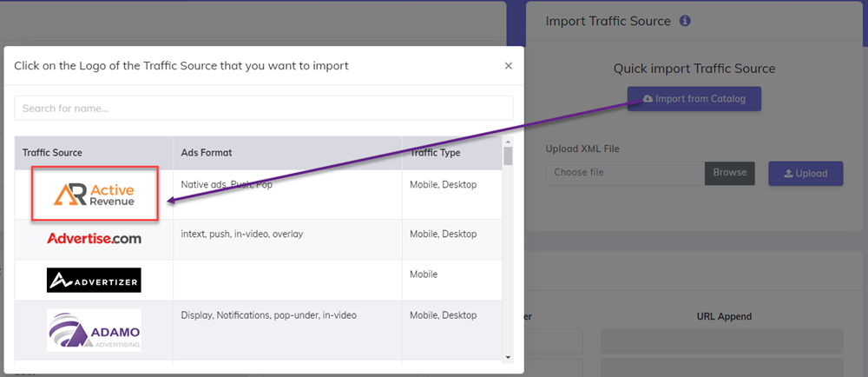Open the Import Traffic Source info icon
This screenshot has width=868, height=377.
click(x=686, y=21)
